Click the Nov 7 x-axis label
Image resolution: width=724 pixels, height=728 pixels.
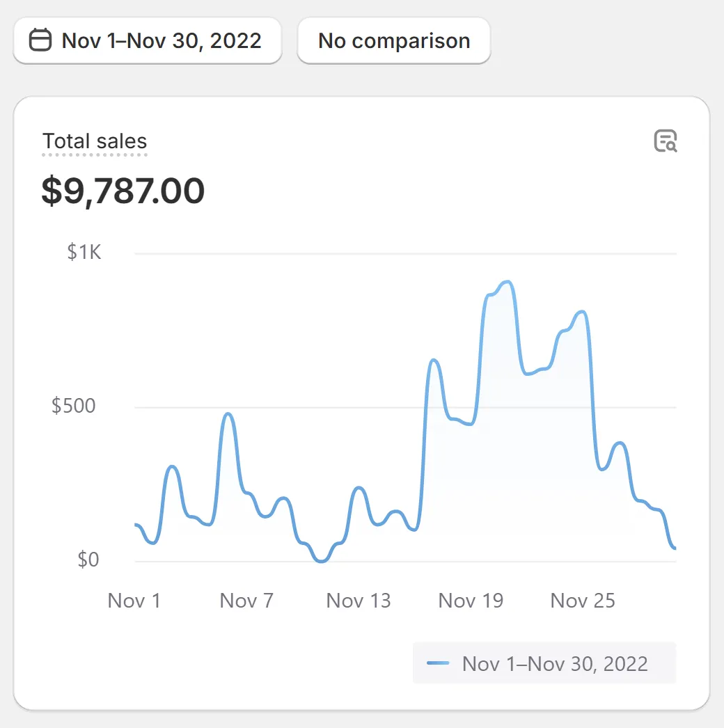[246, 601]
